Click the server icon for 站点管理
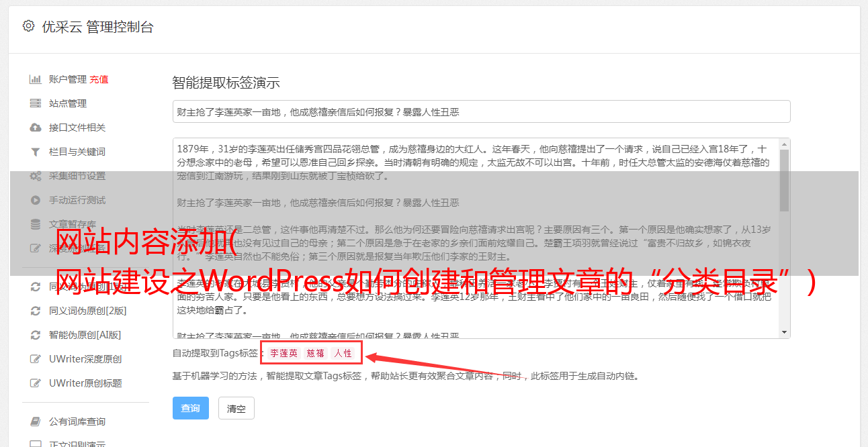Viewport: 868px width, 447px height. pyautogui.click(x=36, y=103)
